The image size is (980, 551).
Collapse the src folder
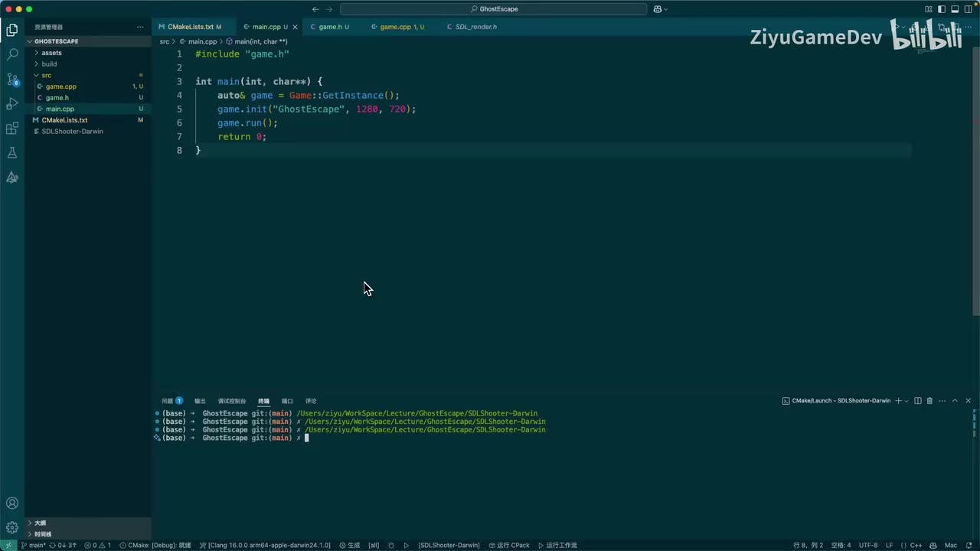tap(88, 75)
